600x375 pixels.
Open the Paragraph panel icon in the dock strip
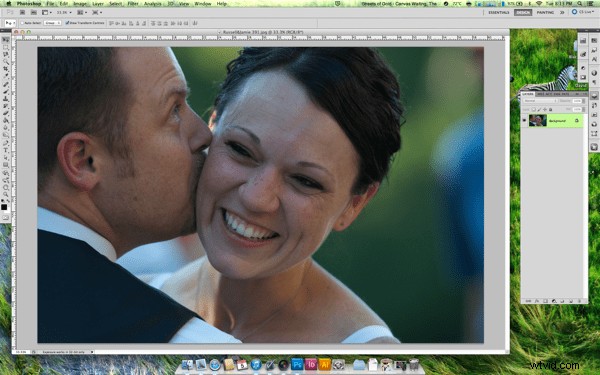pos(594,82)
